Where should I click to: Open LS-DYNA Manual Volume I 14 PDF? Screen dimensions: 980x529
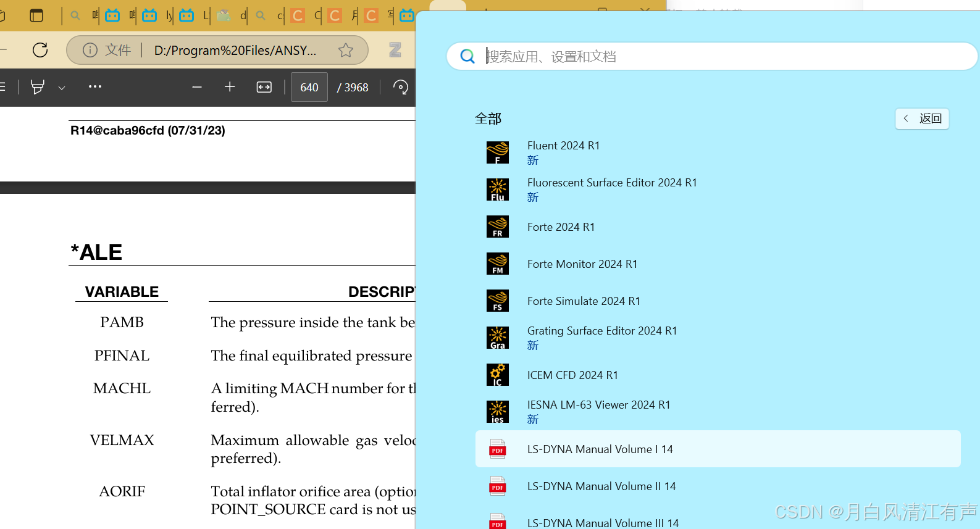click(x=718, y=449)
